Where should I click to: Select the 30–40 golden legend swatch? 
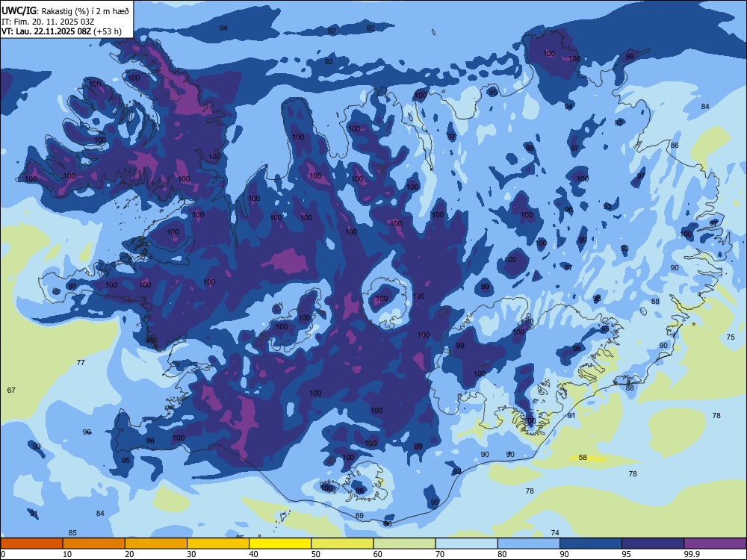click(218, 544)
